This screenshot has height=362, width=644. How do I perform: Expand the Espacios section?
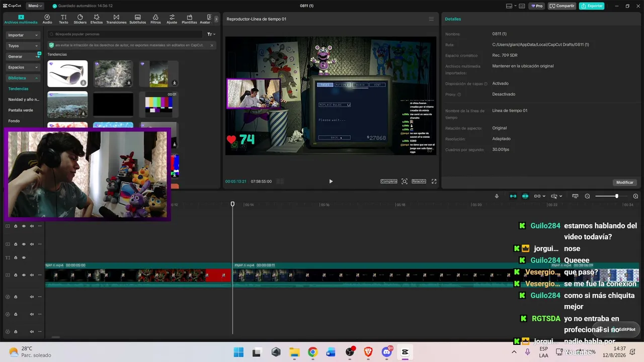pyautogui.click(x=23, y=67)
